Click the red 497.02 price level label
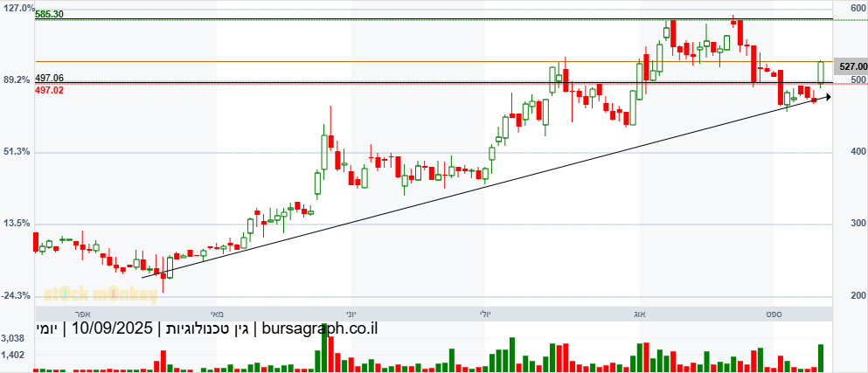This screenshot has height=373, width=868. (x=49, y=90)
